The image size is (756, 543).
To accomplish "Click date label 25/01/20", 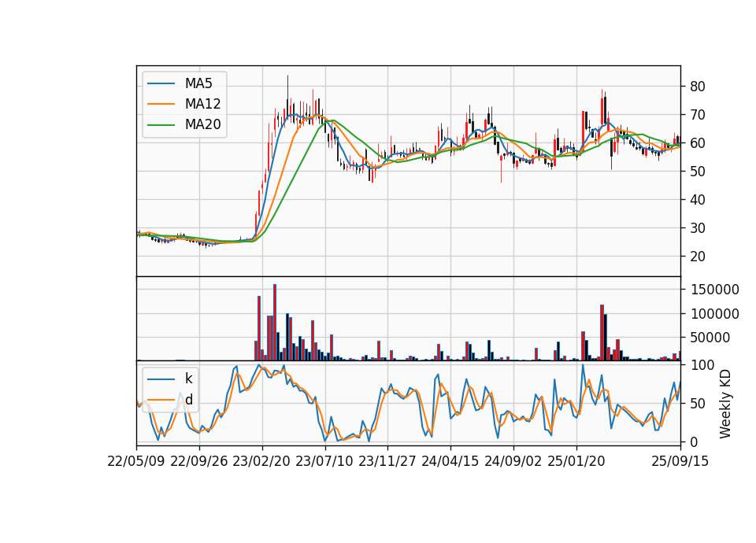I will [x=576, y=461].
